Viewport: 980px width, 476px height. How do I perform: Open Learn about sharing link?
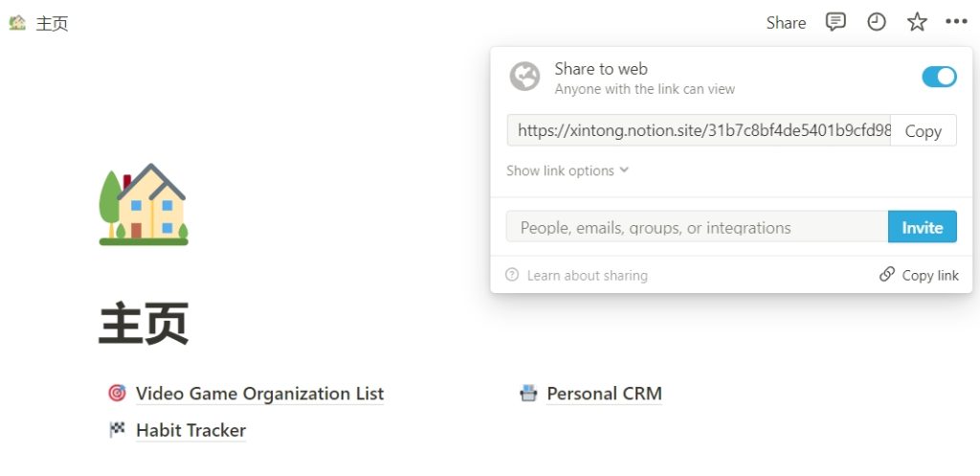[587, 275]
